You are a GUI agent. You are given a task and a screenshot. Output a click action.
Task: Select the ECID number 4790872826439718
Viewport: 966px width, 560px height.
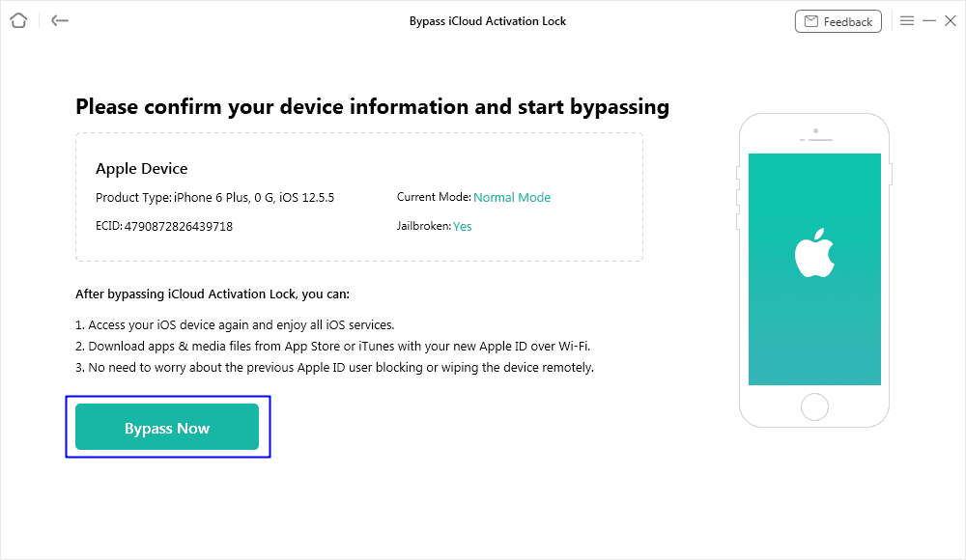pyautogui.click(x=179, y=226)
